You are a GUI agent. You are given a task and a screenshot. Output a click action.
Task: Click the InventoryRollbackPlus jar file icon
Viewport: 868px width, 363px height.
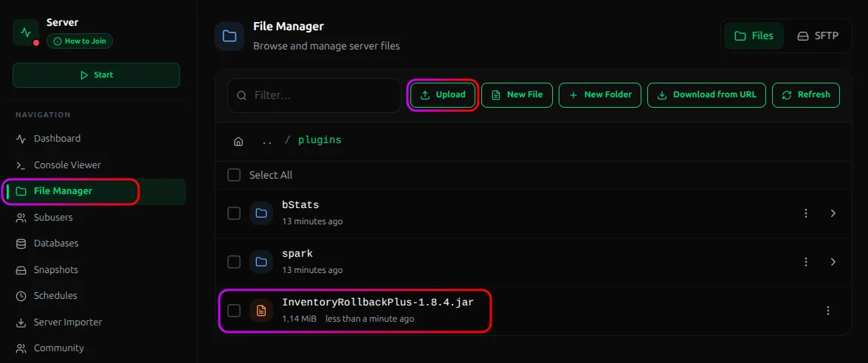tap(261, 311)
